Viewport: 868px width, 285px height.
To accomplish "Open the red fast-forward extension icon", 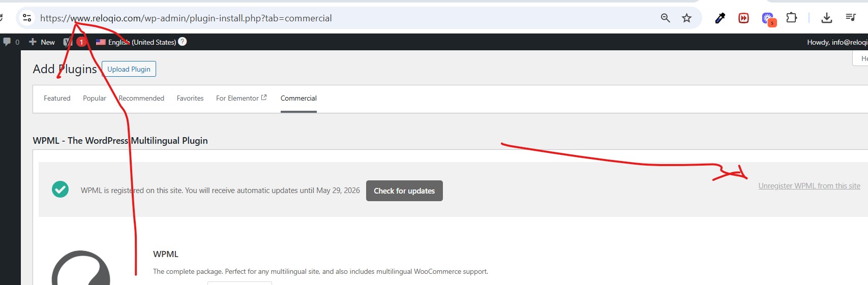I will point(743,18).
